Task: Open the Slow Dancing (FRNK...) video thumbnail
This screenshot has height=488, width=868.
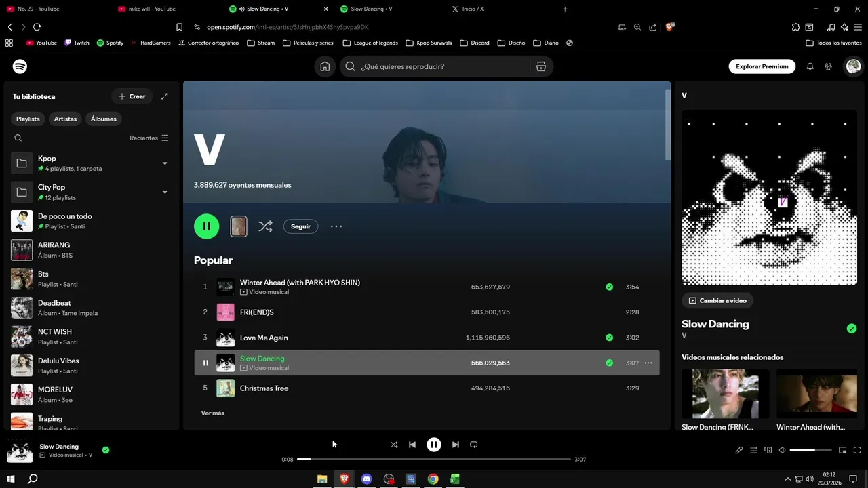Action: 726,394
